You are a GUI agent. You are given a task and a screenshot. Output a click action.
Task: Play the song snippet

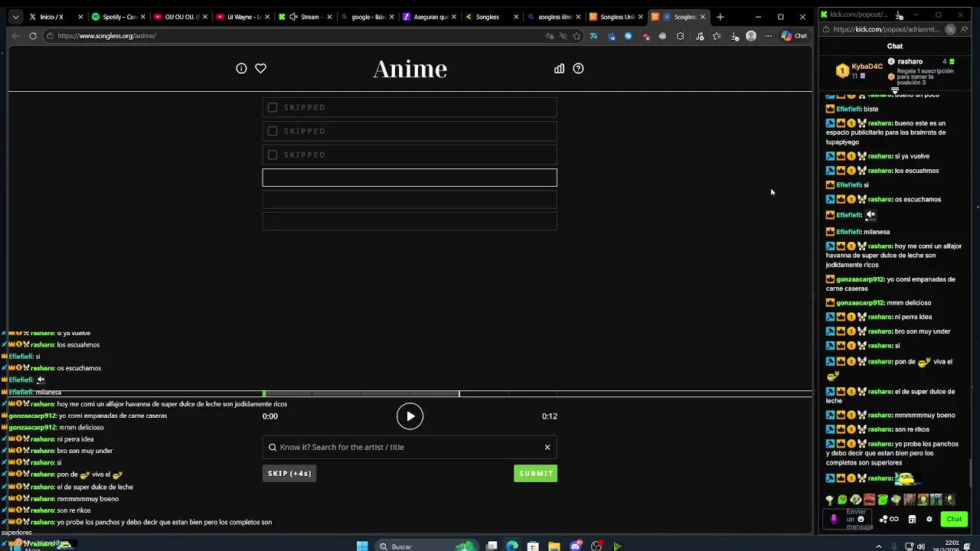pyautogui.click(x=410, y=416)
